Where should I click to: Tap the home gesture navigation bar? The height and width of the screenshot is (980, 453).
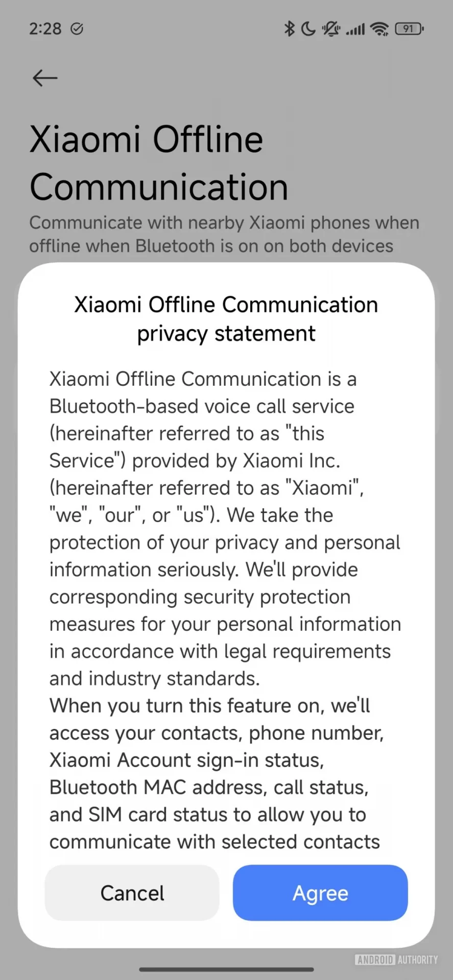(x=226, y=969)
